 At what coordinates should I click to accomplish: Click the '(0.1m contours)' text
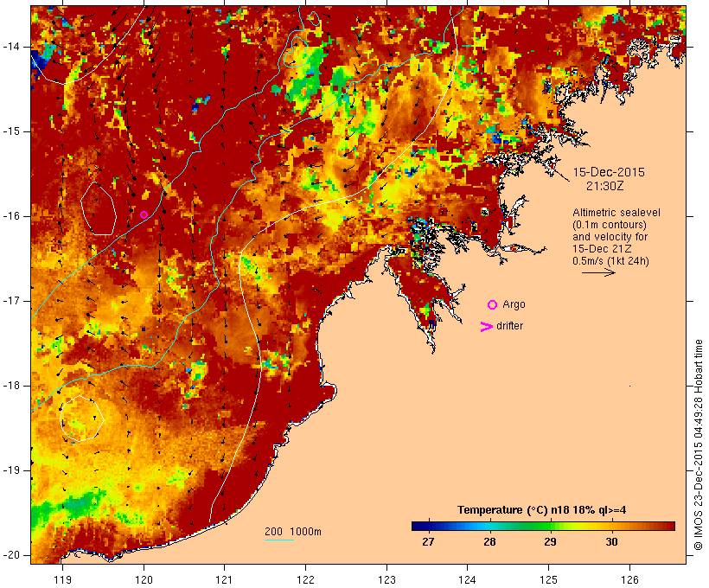[610, 225]
